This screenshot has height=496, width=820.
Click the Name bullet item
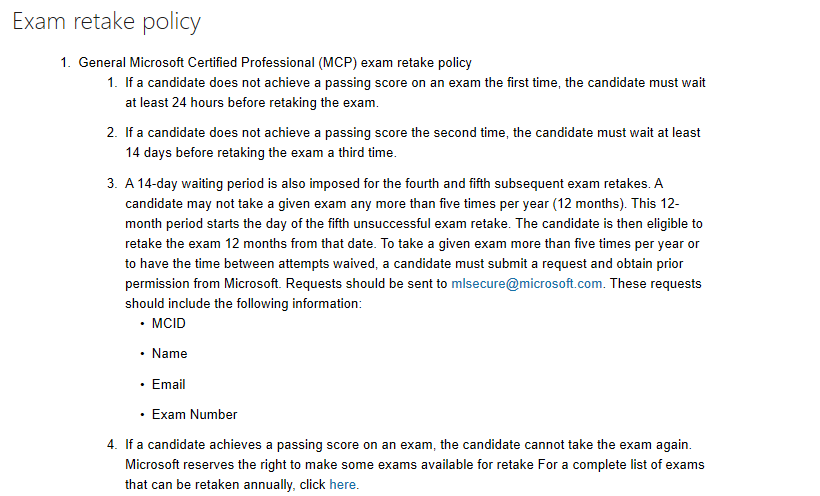[x=169, y=354]
